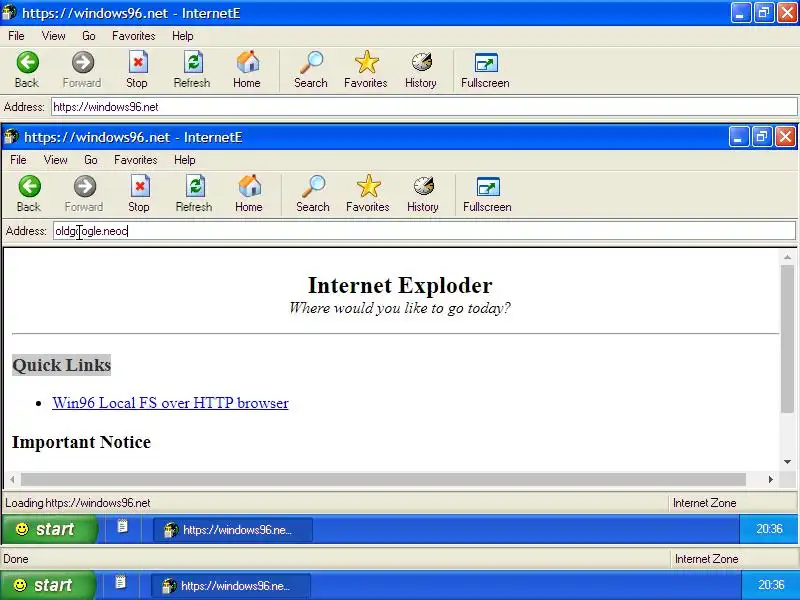The width and height of the screenshot is (800, 600).
Task: Click Forward in the inner window toolbar
Action: 84,194
